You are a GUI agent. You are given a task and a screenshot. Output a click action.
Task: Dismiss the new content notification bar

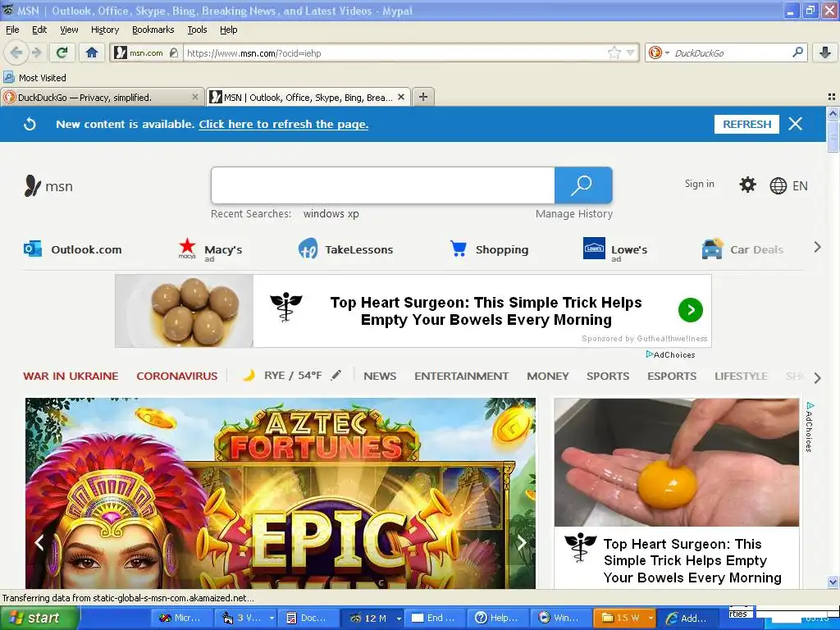[x=796, y=124]
